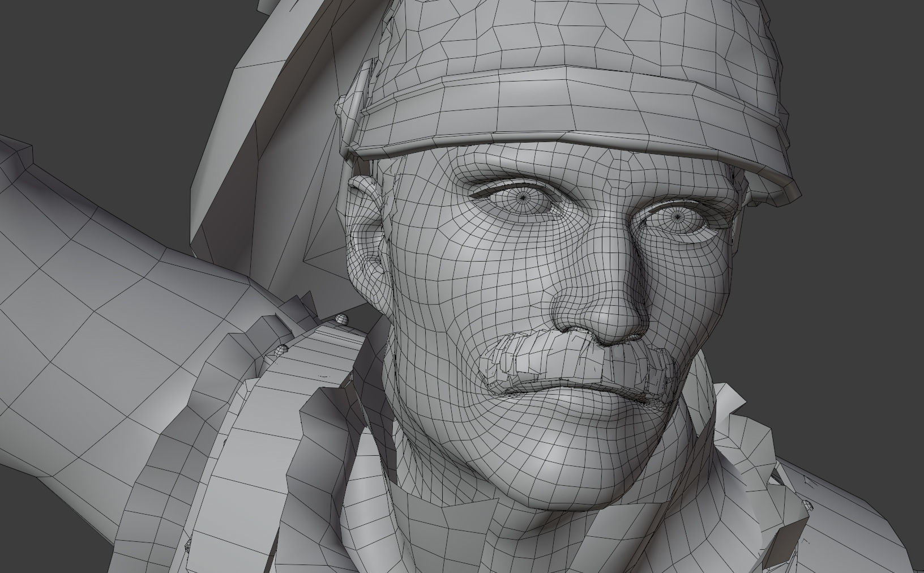The height and width of the screenshot is (573, 924).
Task: Click the pupil of the eye farthest from the ear
Action: pos(677,217)
